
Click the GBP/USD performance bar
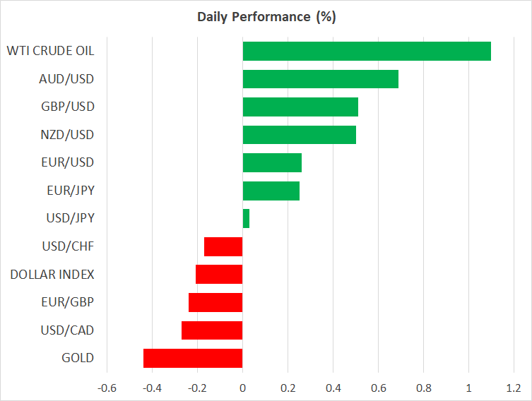pyautogui.click(x=300, y=107)
